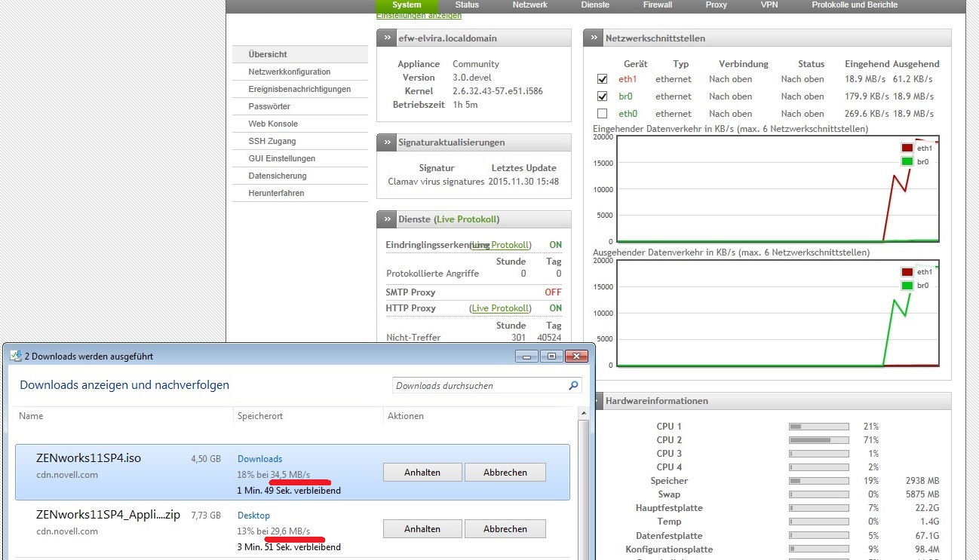This screenshot has width=979, height=560.
Task: Switch to the Proxy tab
Action: click(x=717, y=5)
